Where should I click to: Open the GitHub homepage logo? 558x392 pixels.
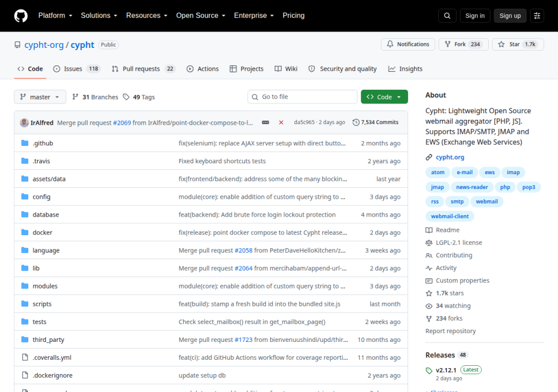point(21,16)
